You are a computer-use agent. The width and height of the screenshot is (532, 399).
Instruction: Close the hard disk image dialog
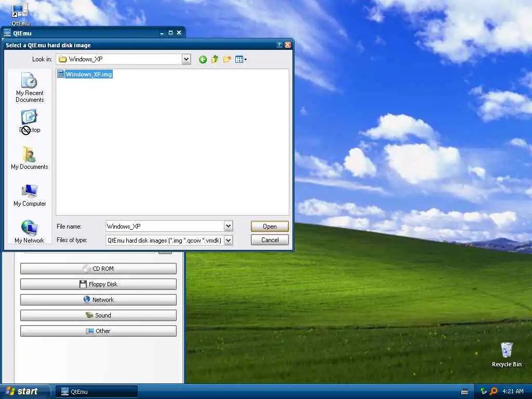288,45
